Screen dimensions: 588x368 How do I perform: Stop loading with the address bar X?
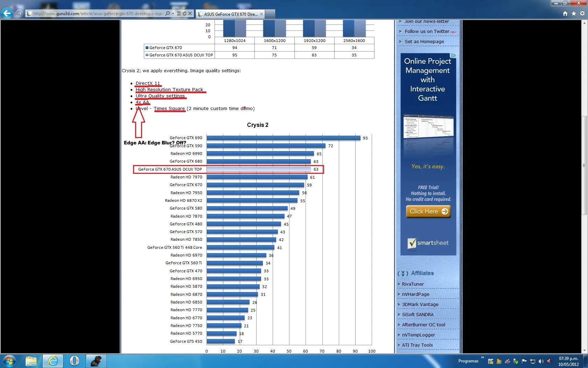point(190,14)
